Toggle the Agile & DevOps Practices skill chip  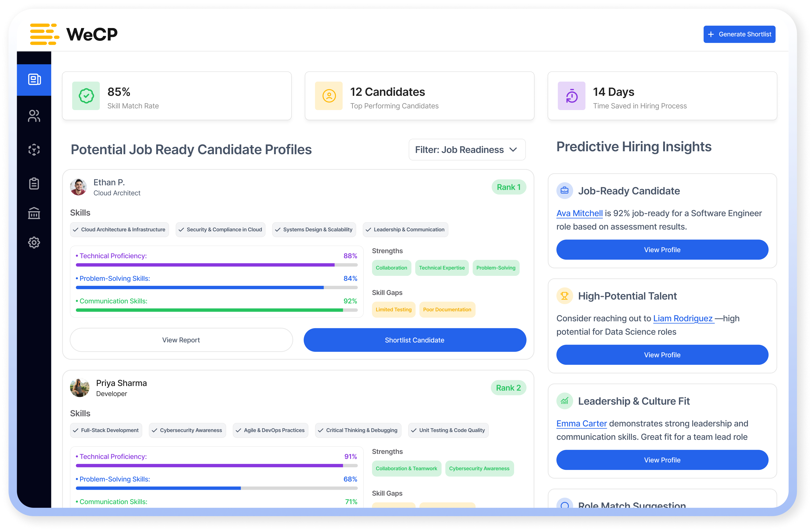pos(270,430)
